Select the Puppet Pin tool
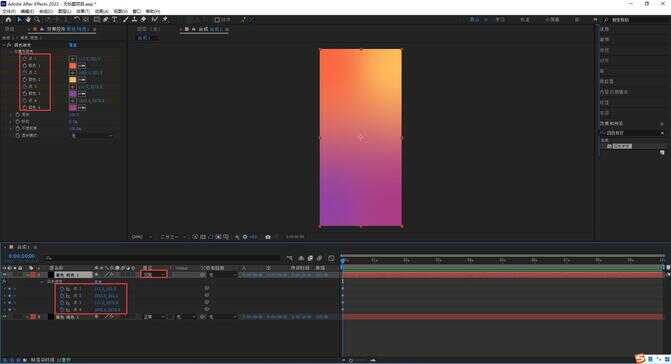The image size is (671, 364). coord(165,20)
